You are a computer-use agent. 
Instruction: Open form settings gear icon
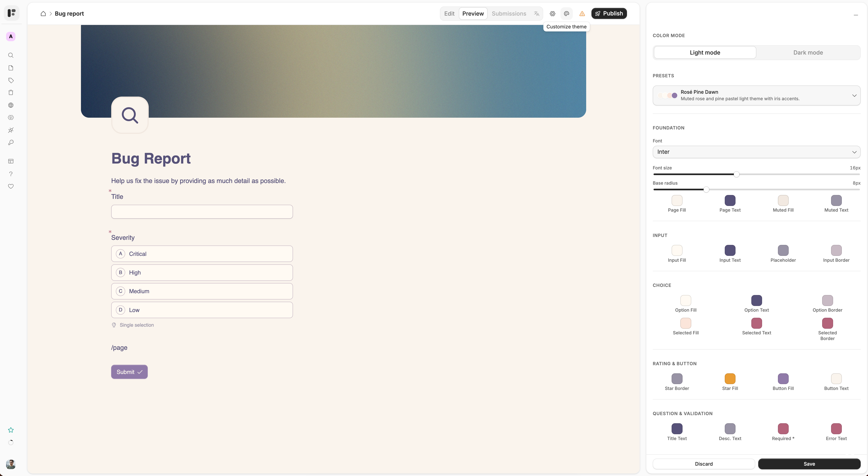pos(552,13)
